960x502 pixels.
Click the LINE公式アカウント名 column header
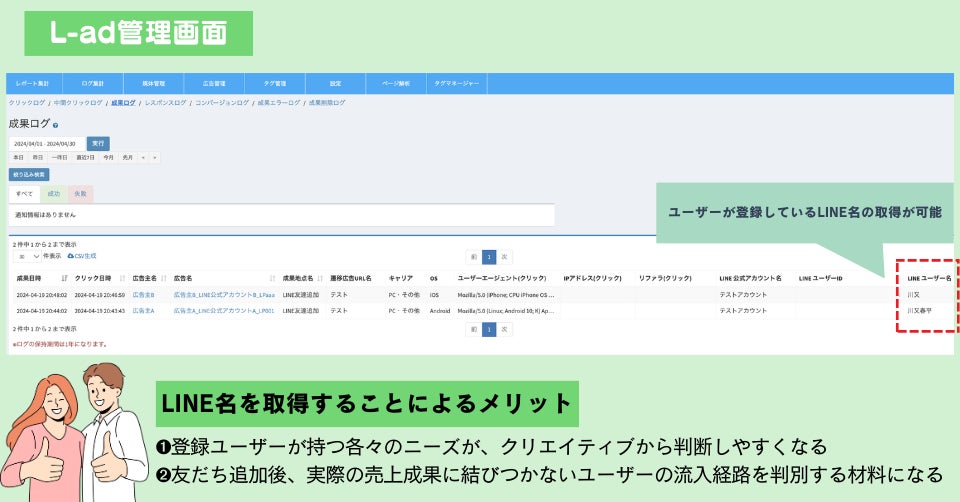point(750,278)
